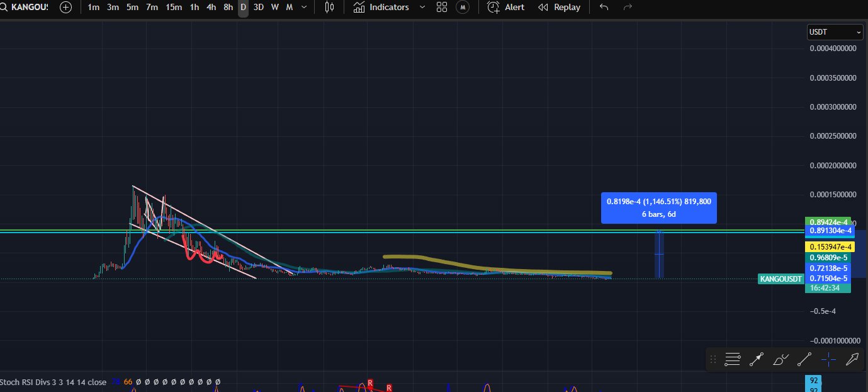Click the add symbol plus icon
Viewport: 868px width, 392px height.
(65, 8)
